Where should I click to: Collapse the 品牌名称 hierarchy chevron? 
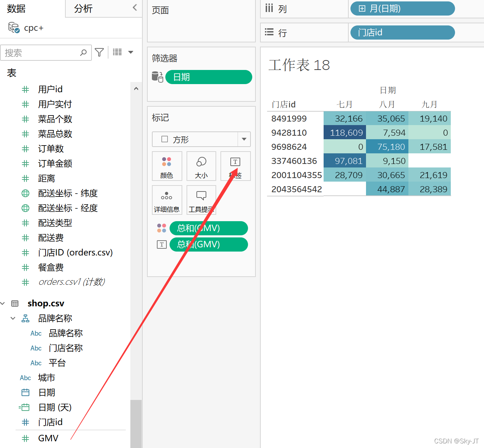click(x=13, y=318)
